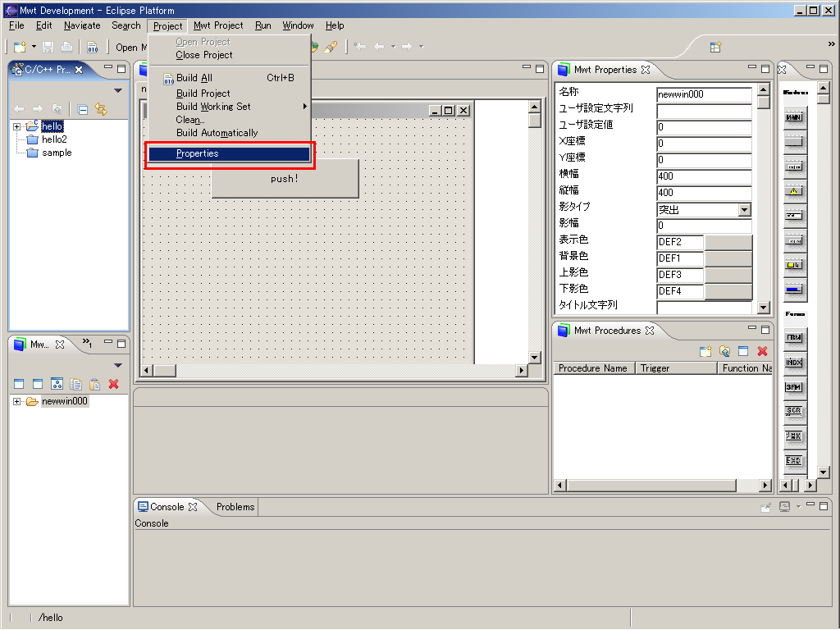Viewport: 840px width, 630px height.
Task: Open the Run menu
Action: coord(263,25)
